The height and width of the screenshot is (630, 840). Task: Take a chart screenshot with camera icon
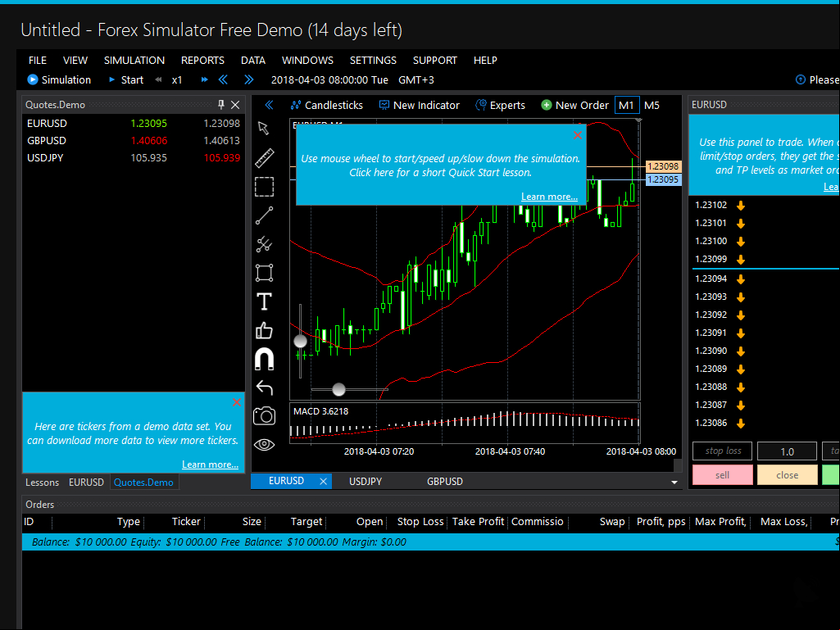(x=264, y=415)
